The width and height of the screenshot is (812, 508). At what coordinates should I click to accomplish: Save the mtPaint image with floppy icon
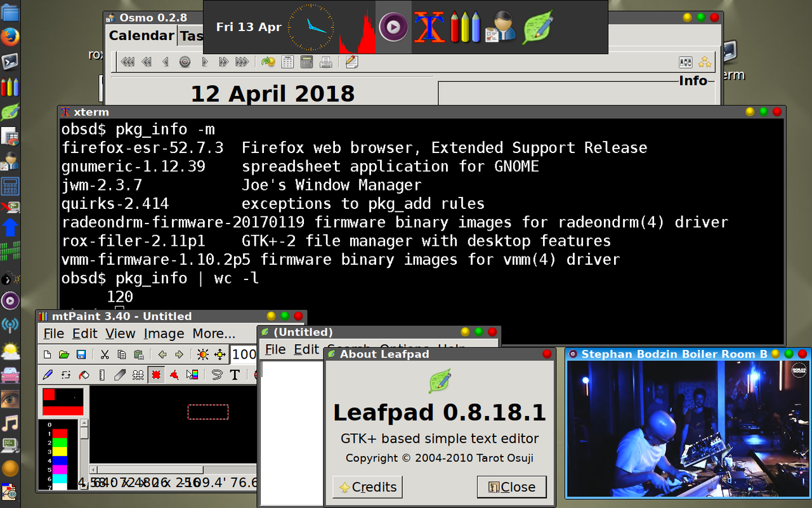point(81,354)
